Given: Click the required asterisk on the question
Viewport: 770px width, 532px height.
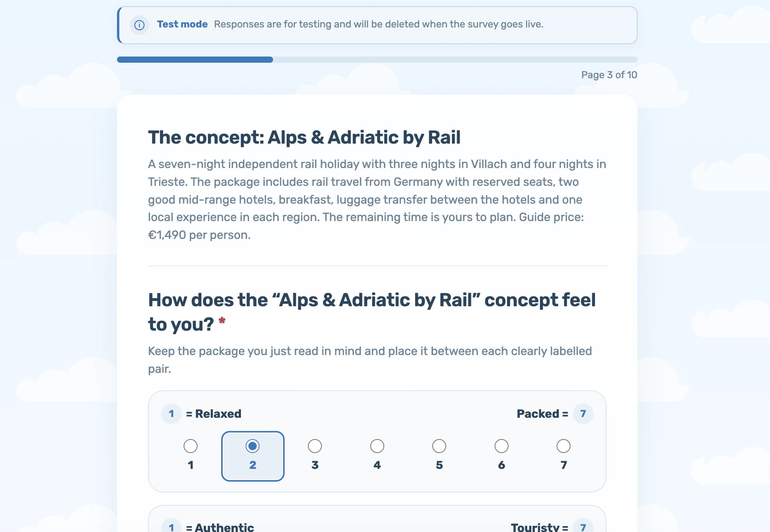Looking at the screenshot, I should (x=222, y=321).
